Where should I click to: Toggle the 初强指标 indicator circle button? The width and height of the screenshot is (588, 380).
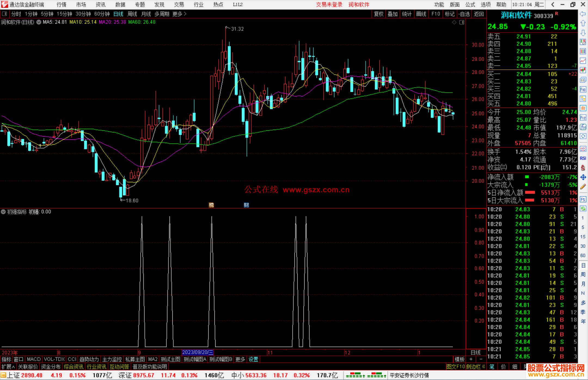click(x=3, y=212)
